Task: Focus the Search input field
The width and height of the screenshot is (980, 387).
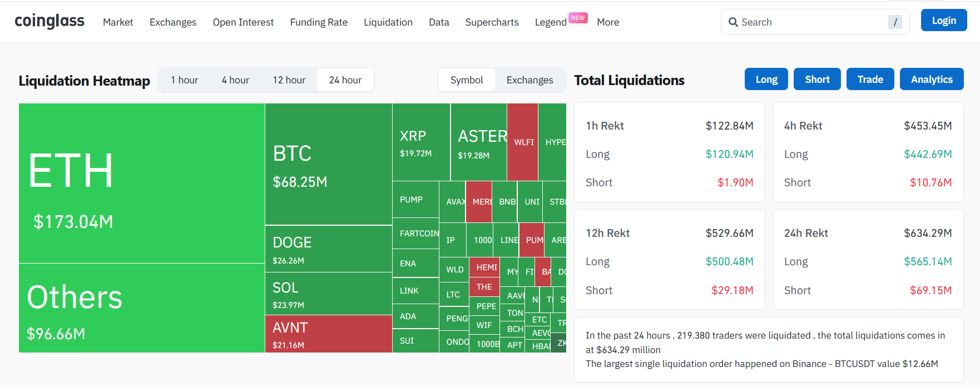Action: click(x=812, y=22)
